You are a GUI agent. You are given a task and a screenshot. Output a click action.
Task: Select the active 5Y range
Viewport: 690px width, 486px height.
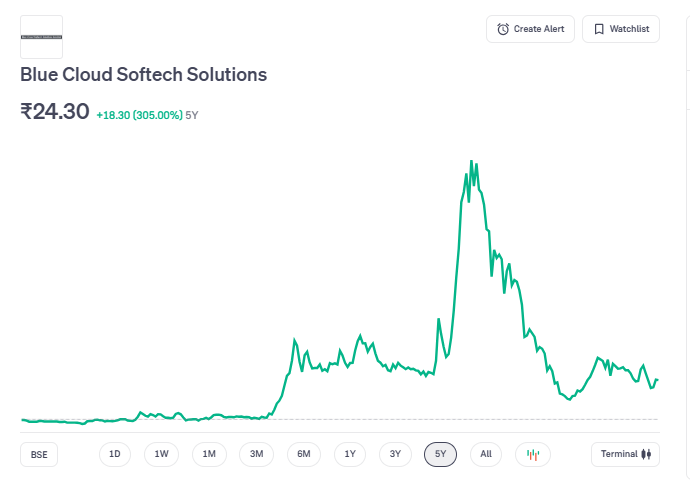(x=440, y=454)
